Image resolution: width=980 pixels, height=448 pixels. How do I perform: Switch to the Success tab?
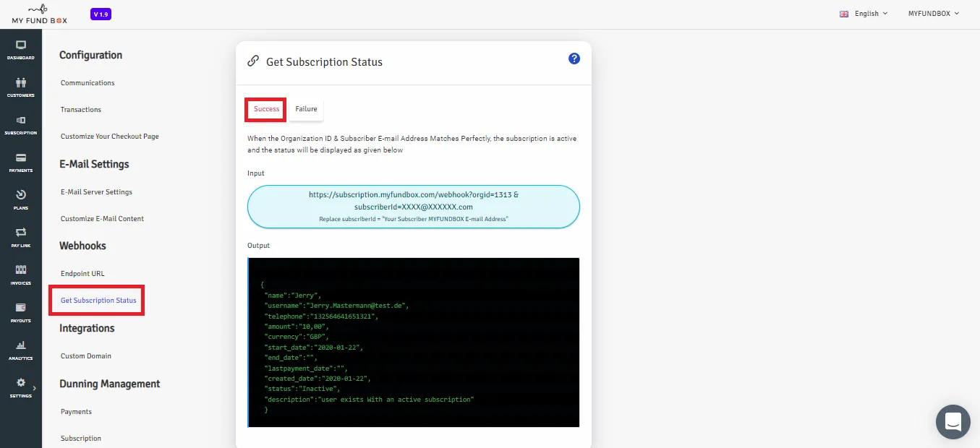tap(266, 109)
